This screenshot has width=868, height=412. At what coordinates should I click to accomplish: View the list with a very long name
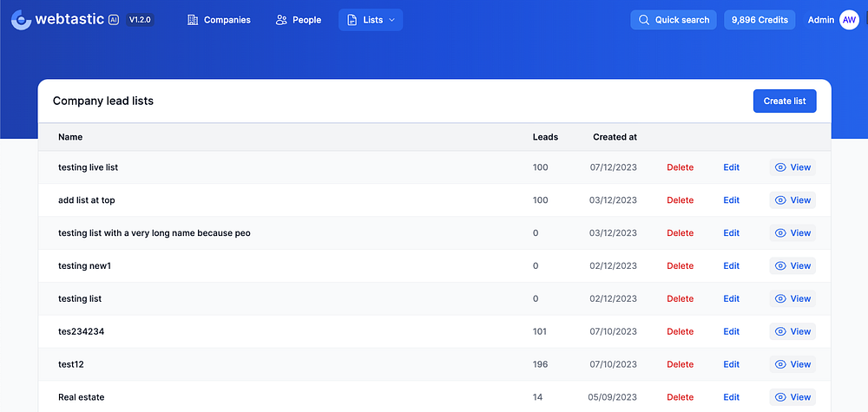(x=792, y=232)
